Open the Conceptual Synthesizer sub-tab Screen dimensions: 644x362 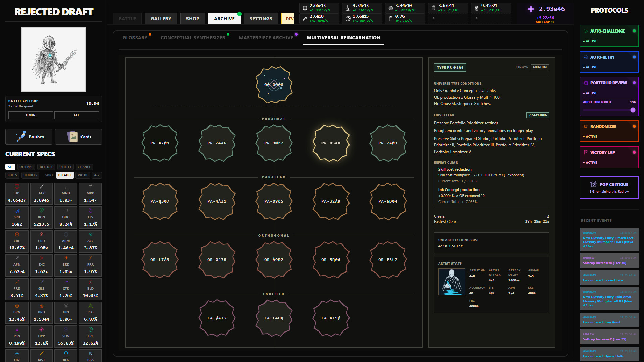click(193, 38)
